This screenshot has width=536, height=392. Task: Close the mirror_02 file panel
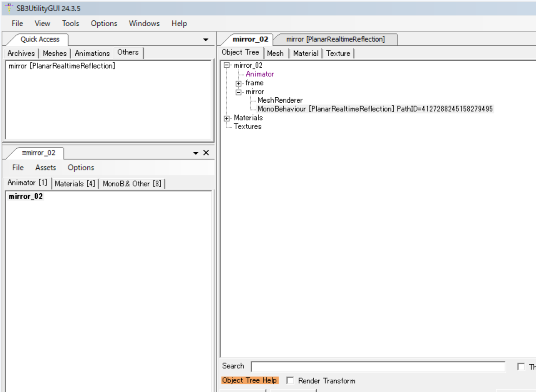[x=206, y=153]
